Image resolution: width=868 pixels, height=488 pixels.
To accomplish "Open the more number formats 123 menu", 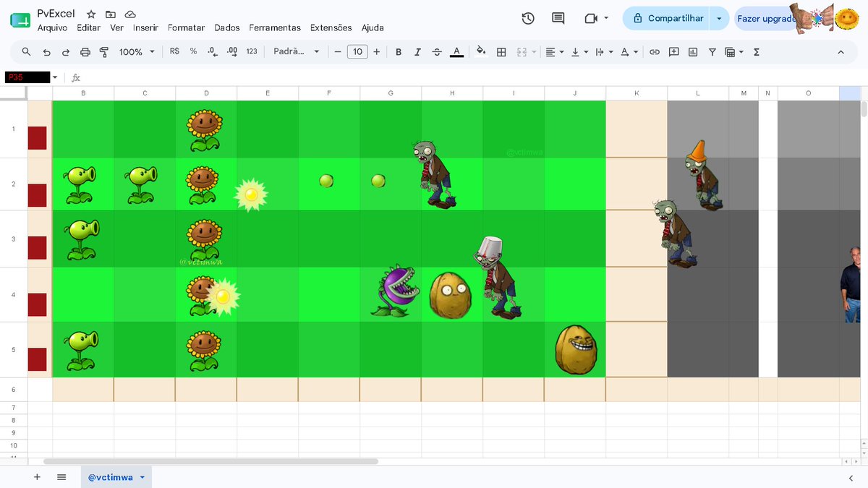I will coord(252,51).
